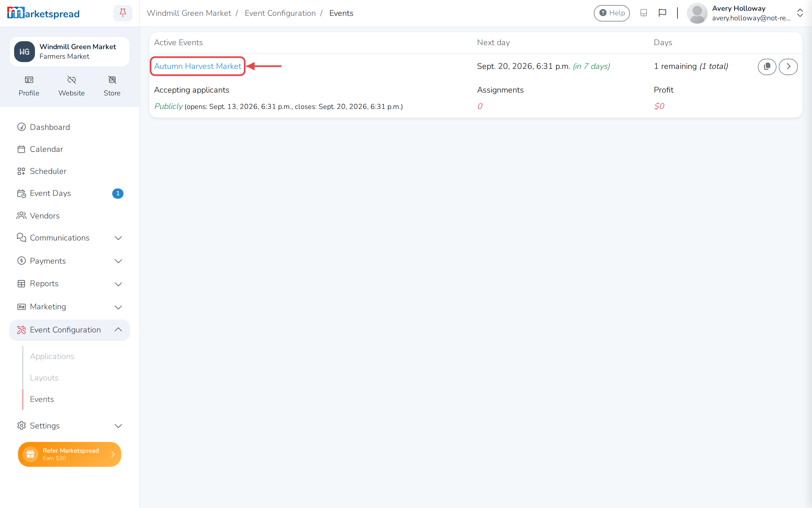This screenshot has width=812, height=508.
Task: Click the Days column header
Action: [663, 43]
